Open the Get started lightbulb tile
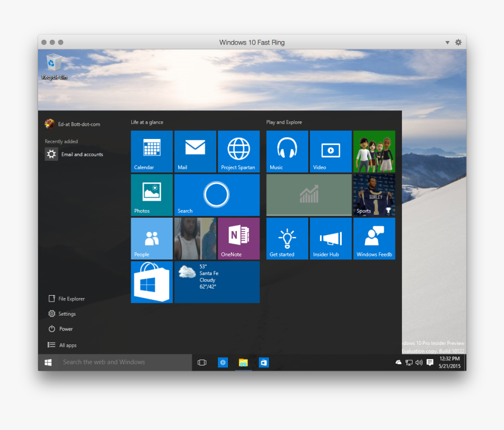Viewport: 504px width, 430px height. coord(287,239)
